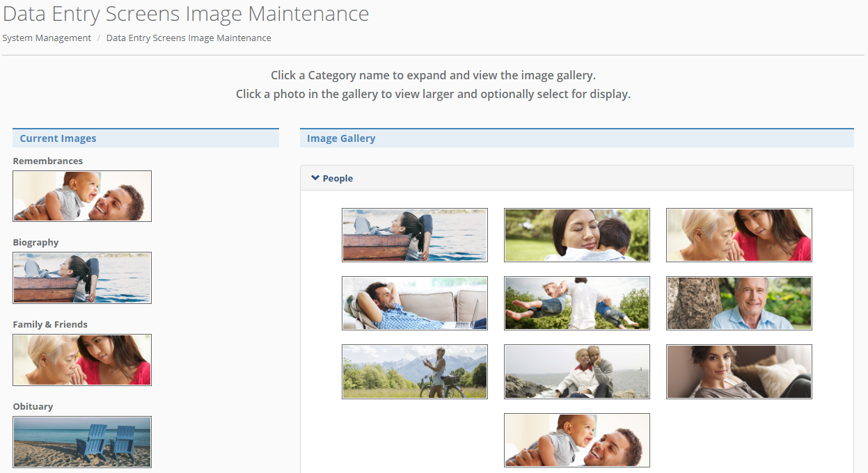The height and width of the screenshot is (473, 868).
Task: Open the Family & Friends current image
Action: [82, 360]
